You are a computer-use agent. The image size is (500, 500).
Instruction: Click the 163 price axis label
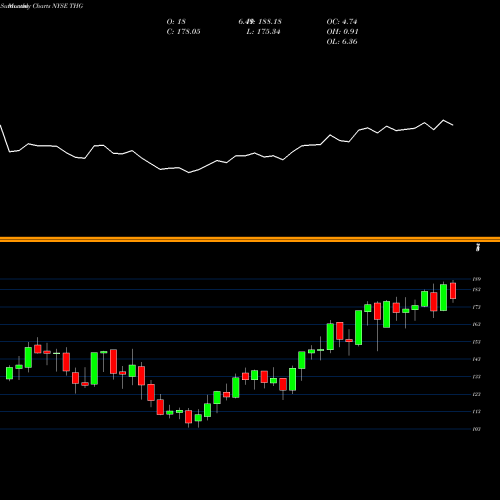(x=477, y=324)
